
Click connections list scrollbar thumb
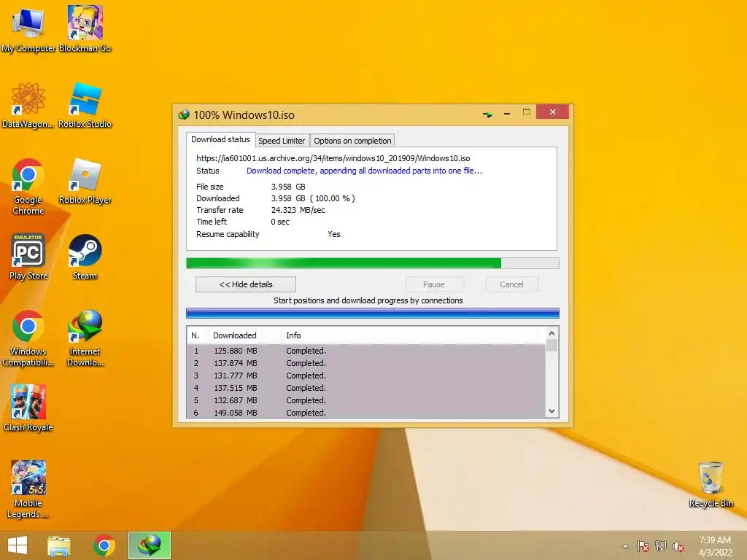click(x=551, y=345)
